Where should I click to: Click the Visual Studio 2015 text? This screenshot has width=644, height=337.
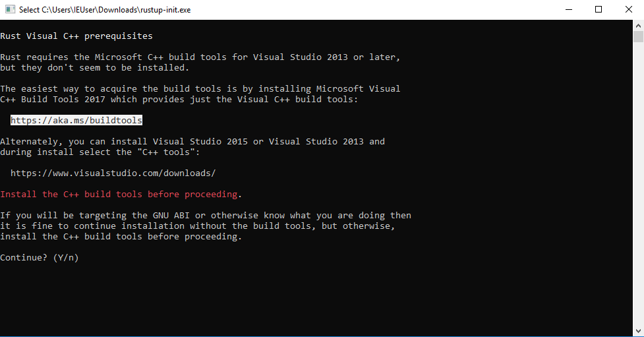(x=200, y=141)
